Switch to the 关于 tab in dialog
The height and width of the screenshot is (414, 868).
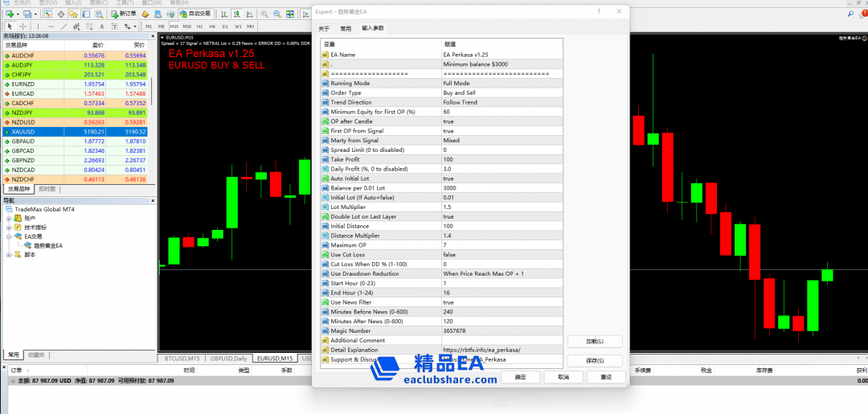click(x=324, y=28)
